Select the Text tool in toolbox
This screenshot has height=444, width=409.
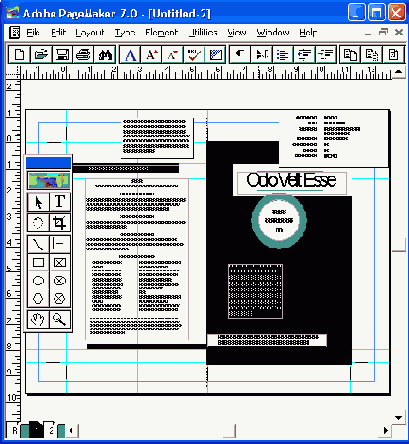click(60, 202)
